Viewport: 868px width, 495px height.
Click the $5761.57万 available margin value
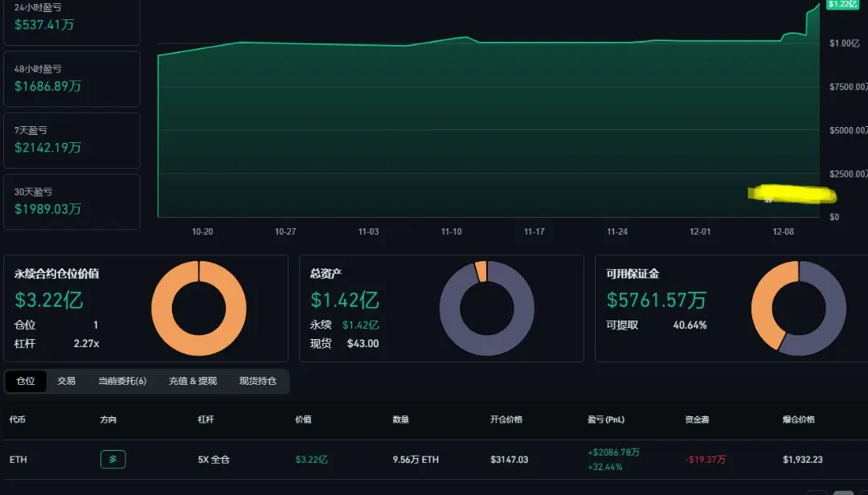pos(657,300)
